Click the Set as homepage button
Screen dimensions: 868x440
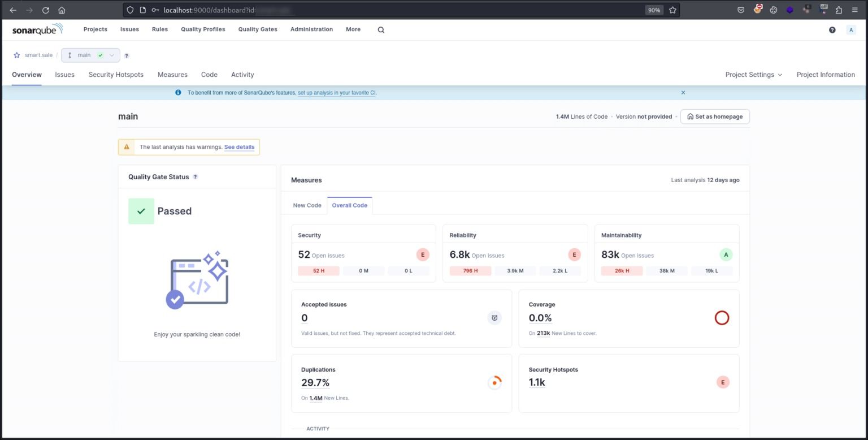[715, 117]
